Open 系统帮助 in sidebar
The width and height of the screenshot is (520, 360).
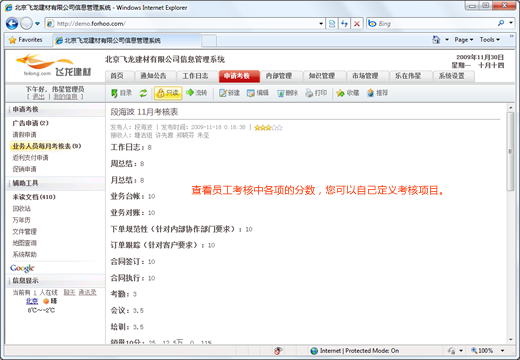(x=24, y=255)
